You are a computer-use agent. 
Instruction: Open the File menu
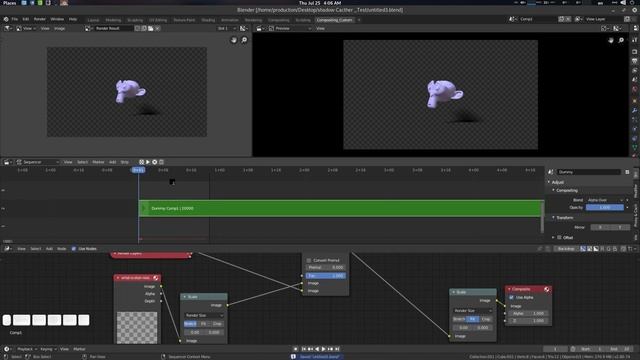point(15,19)
